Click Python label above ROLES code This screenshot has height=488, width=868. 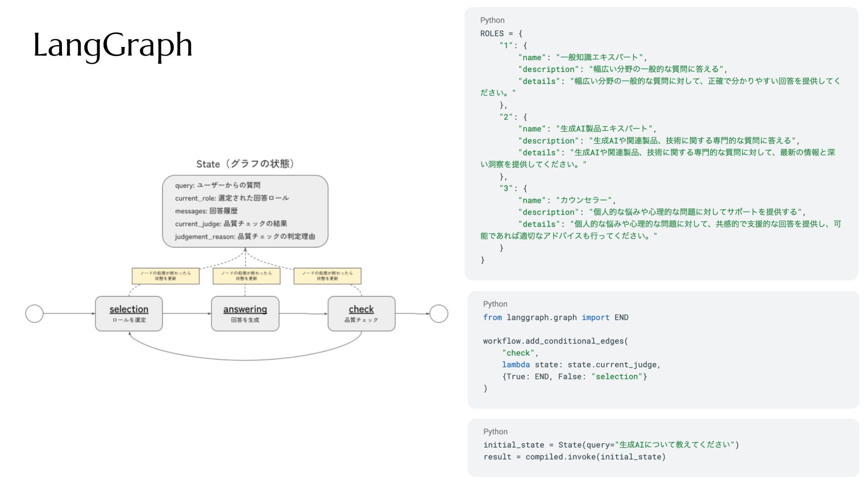(x=492, y=20)
